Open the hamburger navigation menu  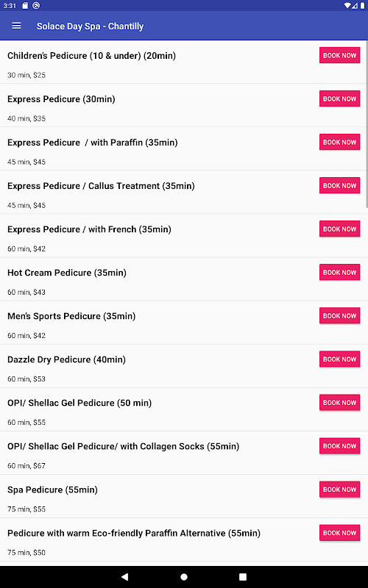pos(16,26)
